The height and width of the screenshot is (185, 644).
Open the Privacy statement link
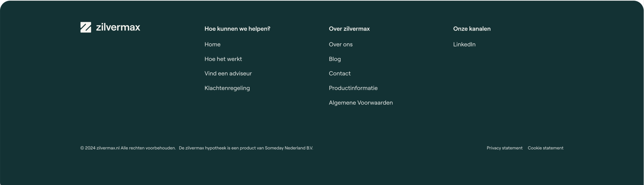[504, 148]
